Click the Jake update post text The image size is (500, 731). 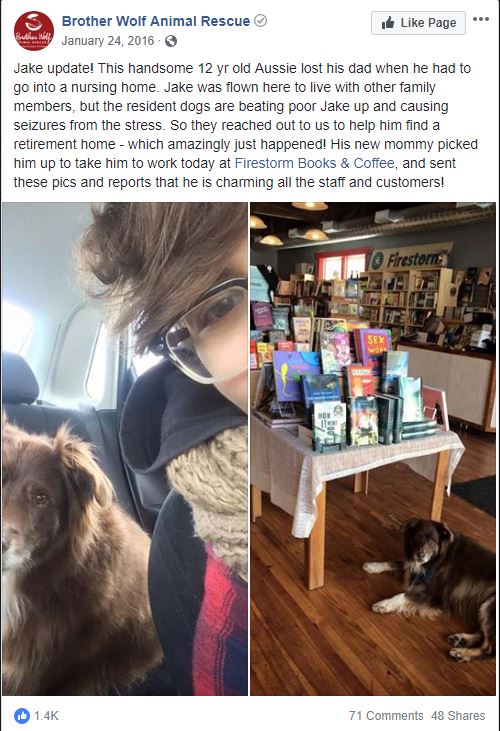pos(246,125)
